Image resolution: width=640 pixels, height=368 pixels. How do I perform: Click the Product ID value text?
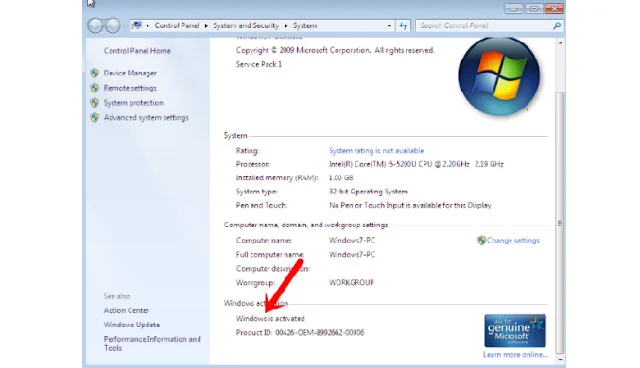coord(320,333)
